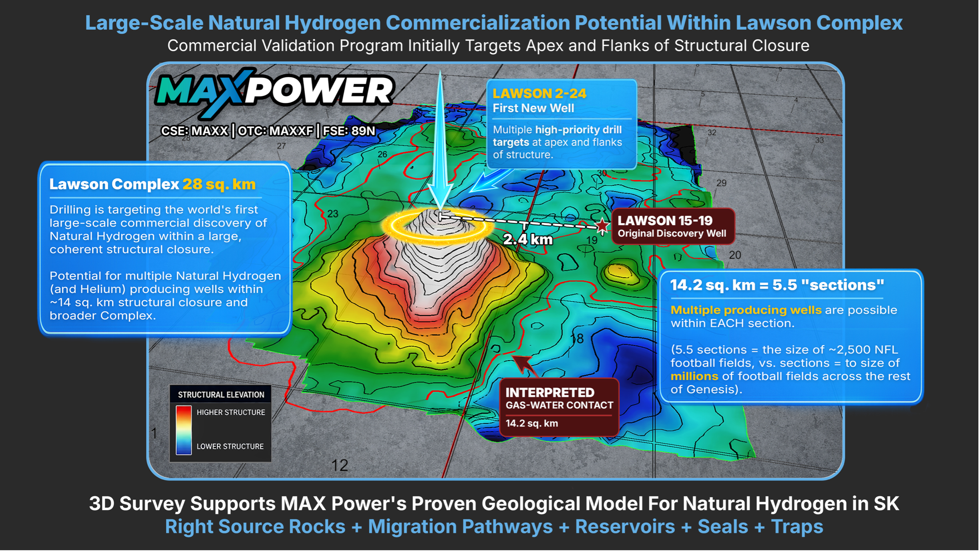Click "INTERPRETED" label in maroon box
This screenshot has height=551, width=980.
pos(551,393)
